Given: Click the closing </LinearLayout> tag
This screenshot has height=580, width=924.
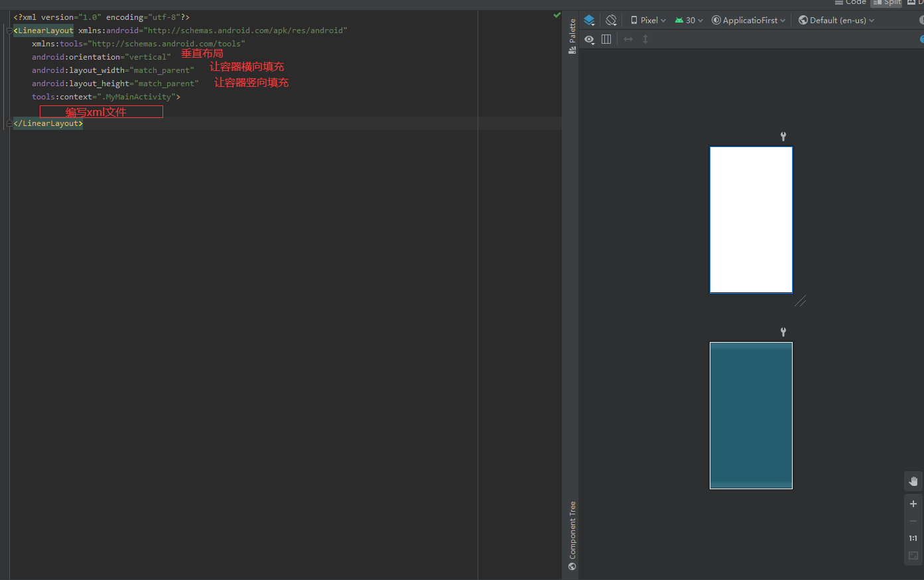Looking at the screenshot, I should click(x=48, y=123).
